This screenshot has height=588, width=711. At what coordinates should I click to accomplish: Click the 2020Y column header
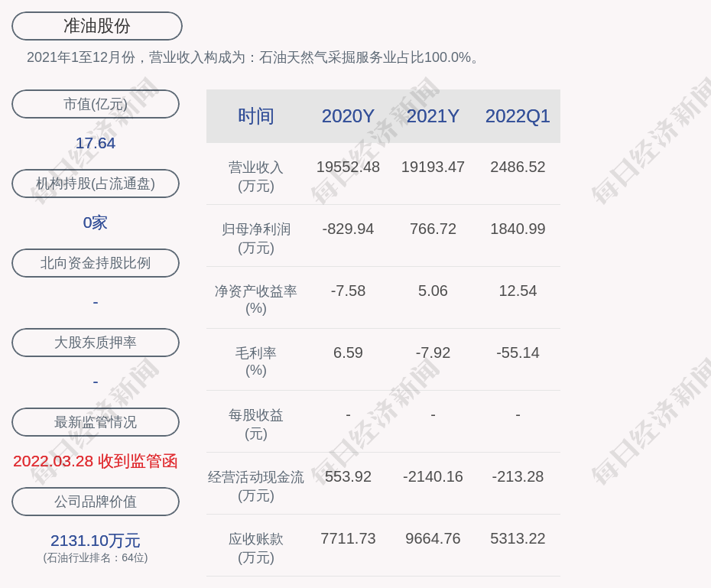point(348,116)
